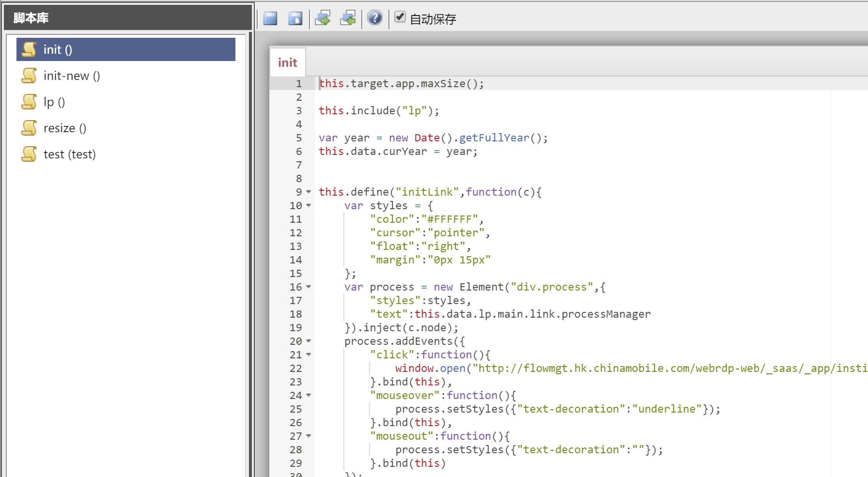Click the green right-arrow windows icon
This screenshot has width=868, height=477.
tap(323, 18)
